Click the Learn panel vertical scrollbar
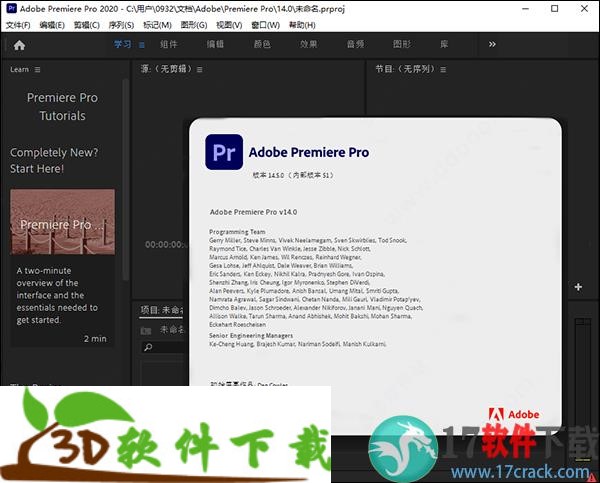Screen dimensions: 600x483 [126, 180]
